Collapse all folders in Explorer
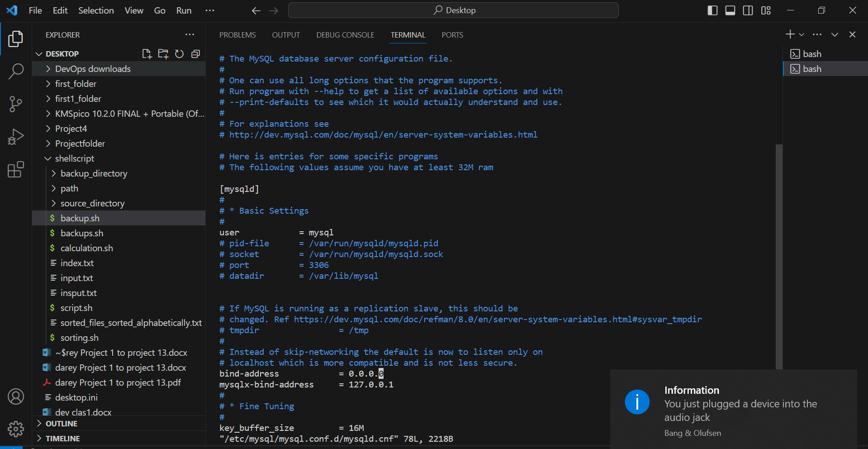Viewport: 868px width, 449px height. (x=195, y=53)
